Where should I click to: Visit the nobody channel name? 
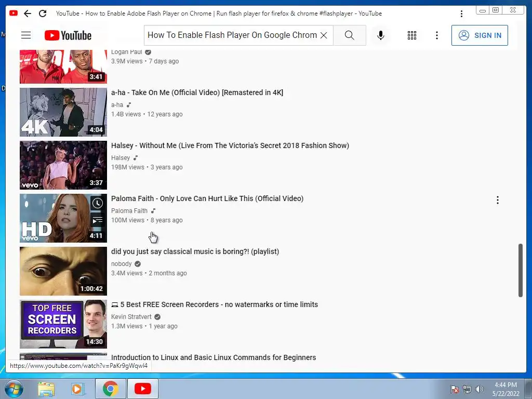point(122,263)
